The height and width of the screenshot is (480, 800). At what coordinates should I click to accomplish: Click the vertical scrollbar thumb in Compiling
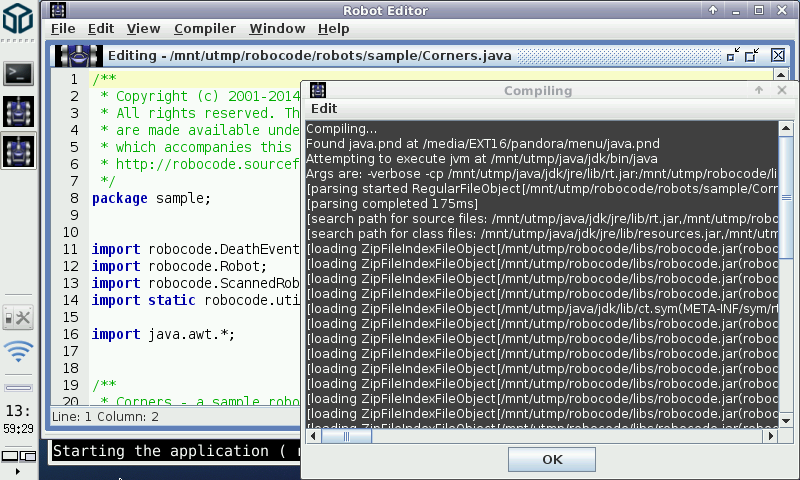[786, 197]
